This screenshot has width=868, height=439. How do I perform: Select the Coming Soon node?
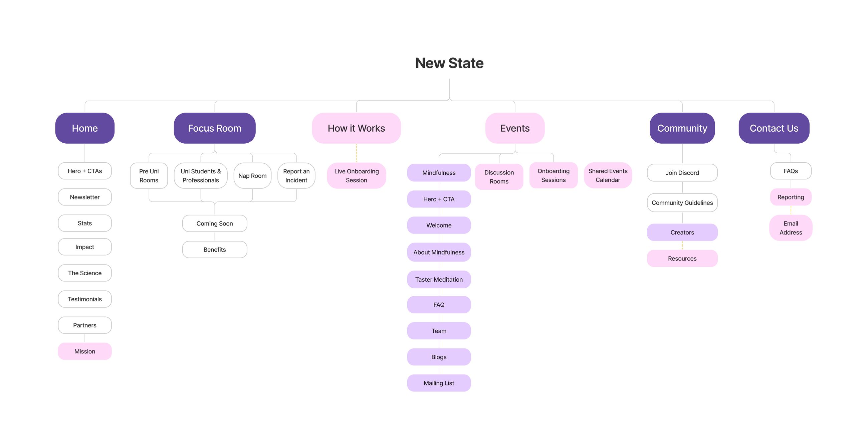[x=214, y=223]
